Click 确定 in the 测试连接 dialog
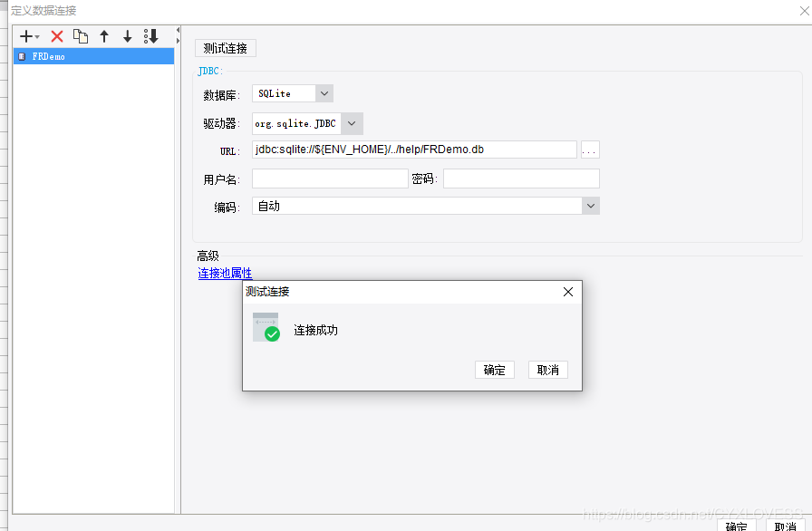This screenshot has width=812, height=531. pos(495,370)
